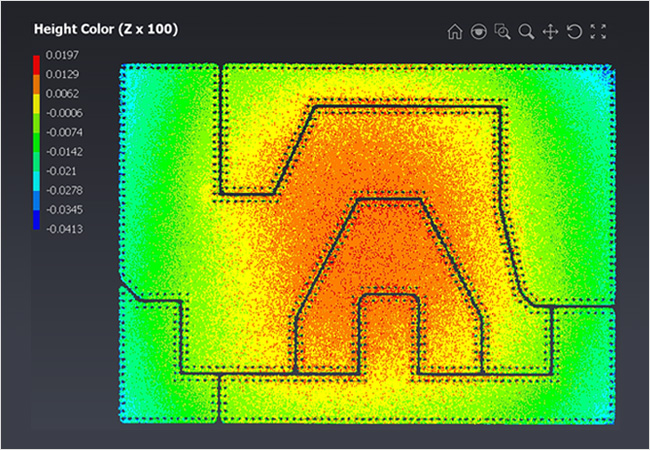The image size is (650, 450).
Task: Toggle the eye visibility icon
Action: click(479, 32)
